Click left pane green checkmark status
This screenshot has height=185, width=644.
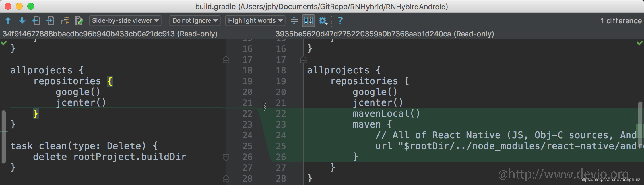coord(4,43)
